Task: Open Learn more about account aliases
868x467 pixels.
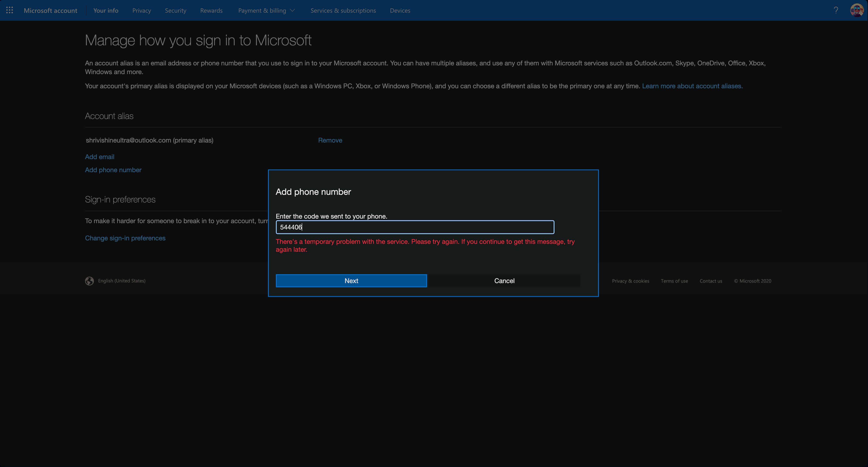Action: (x=692, y=86)
